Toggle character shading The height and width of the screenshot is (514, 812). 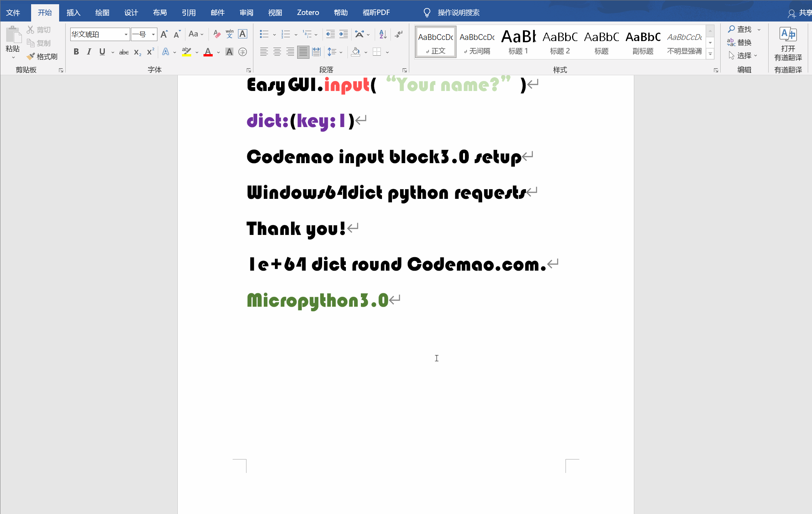(229, 52)
